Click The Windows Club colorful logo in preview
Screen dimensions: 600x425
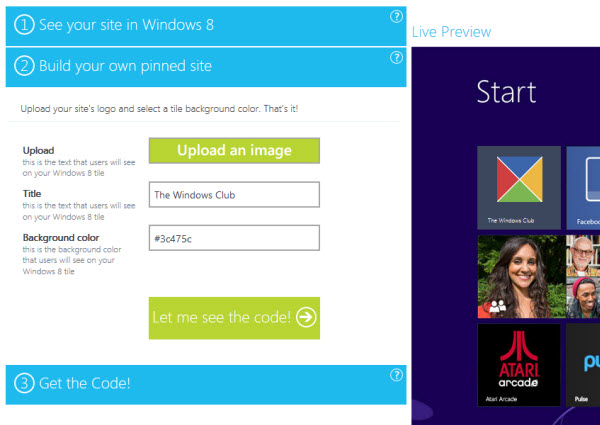pyautogui.click(x=519, y=179)
